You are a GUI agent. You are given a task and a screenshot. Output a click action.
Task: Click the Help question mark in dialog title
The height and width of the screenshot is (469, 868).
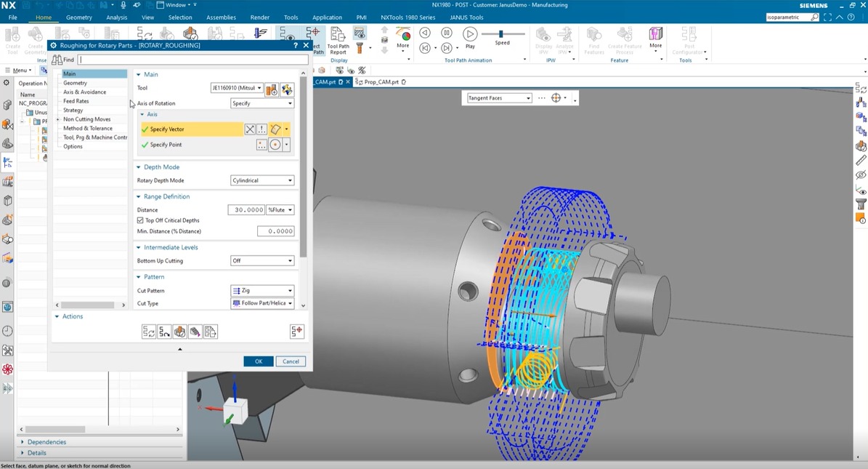[296, 46]
